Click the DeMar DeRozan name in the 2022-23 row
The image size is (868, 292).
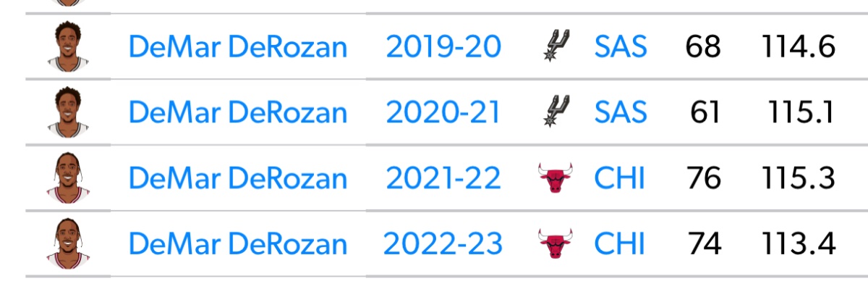(237, 244)
